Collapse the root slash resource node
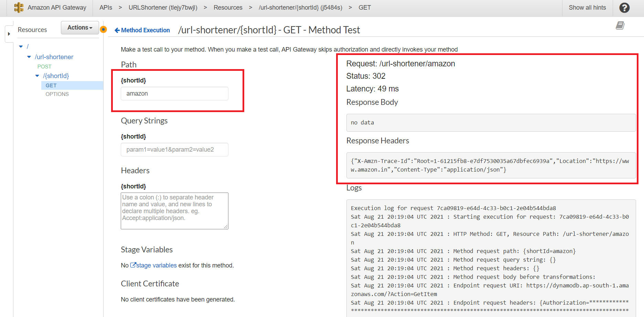This screenshot has width=644, height=317. coord(21,46)
